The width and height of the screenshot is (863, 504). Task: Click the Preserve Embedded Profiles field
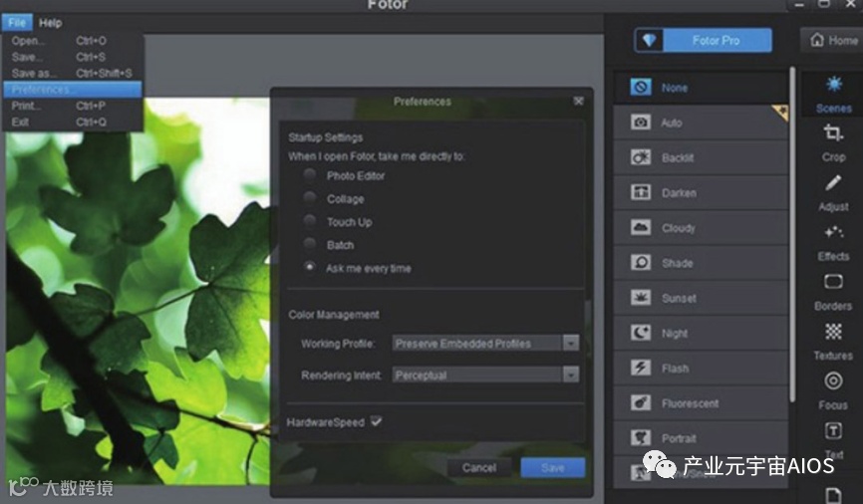tap(477, 344)
